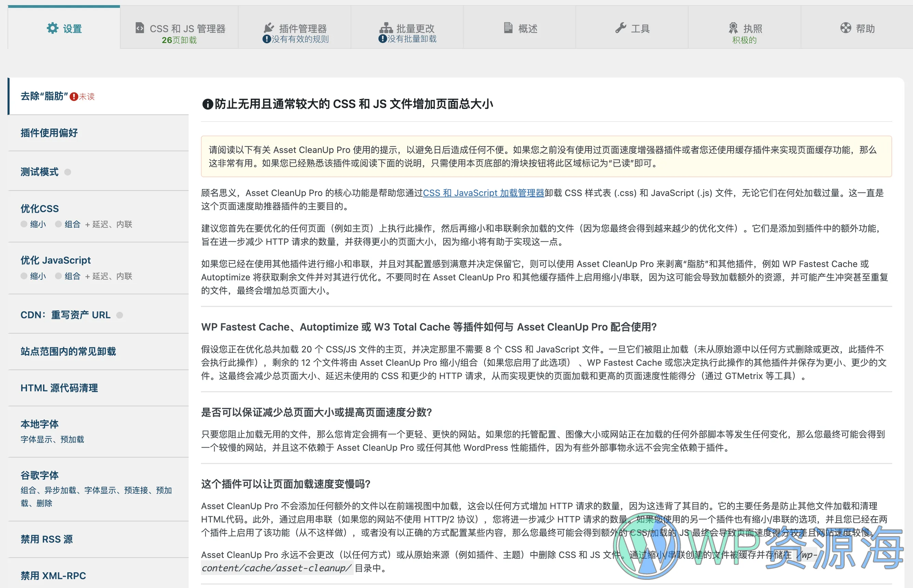Image resolution: width=913 pixels, height=588 pixels.
Task: Switch to CSS 和 JS 管理器 tab
Action: 179,28
